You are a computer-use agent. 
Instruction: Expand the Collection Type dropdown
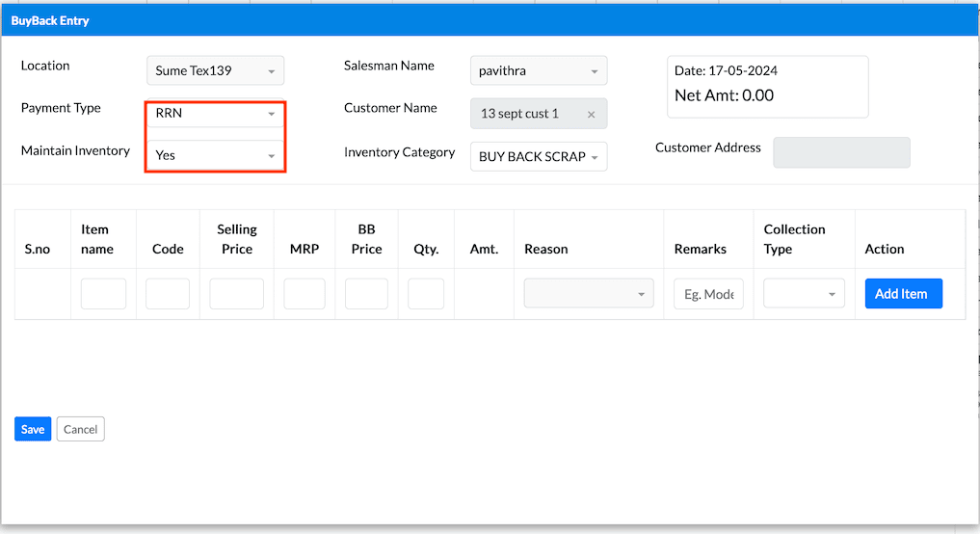(804, 294)
